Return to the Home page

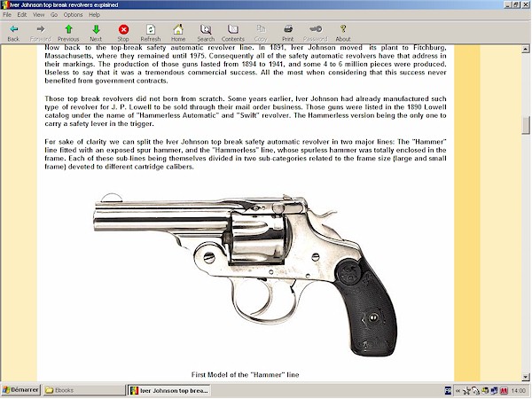(x=178, y=33)
